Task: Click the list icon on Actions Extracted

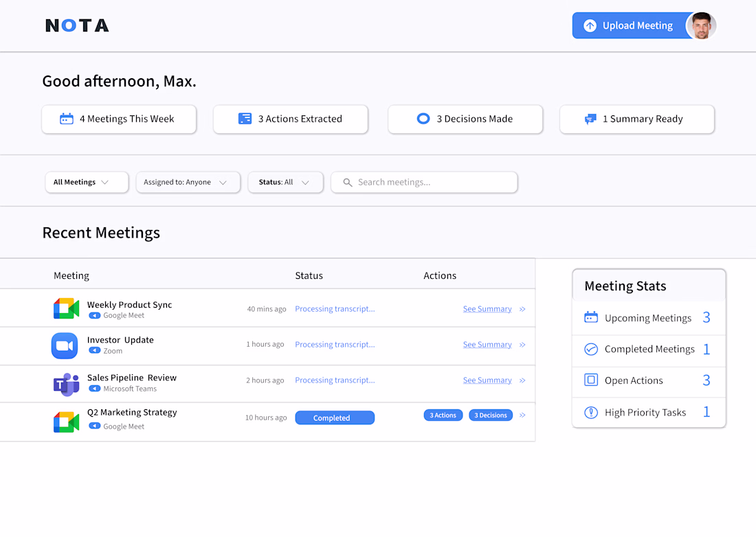Action: [x=245, y=119]
